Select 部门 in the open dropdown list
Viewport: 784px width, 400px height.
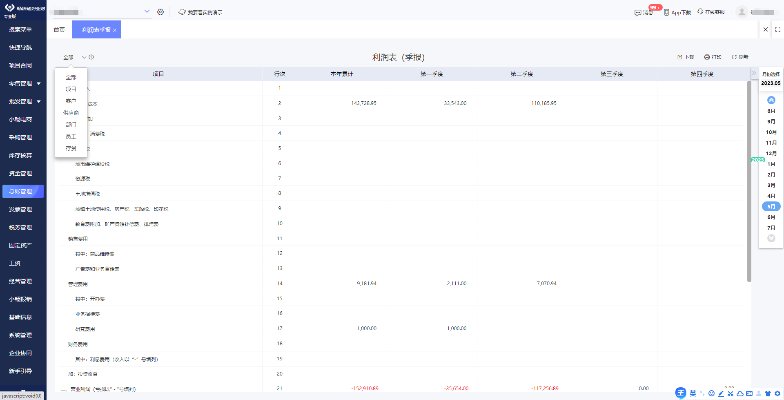[x=70, y=124]
